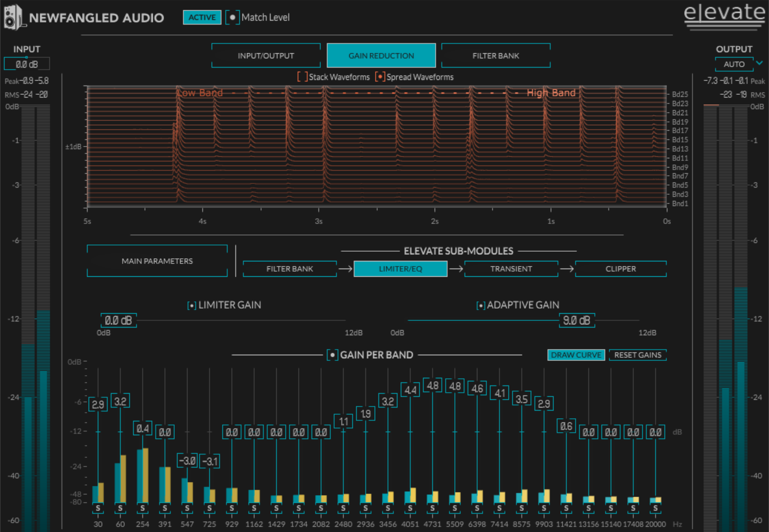This screenshot has height=532, width=769.
Task: Open the TRANSIENT sub-module
Action: coord(511,269)
